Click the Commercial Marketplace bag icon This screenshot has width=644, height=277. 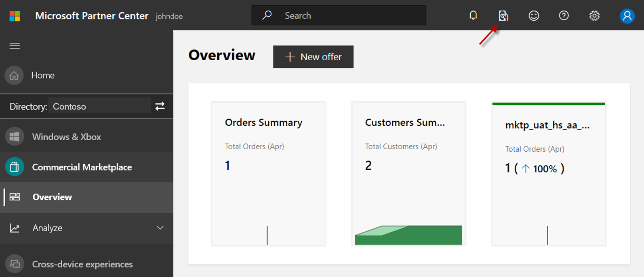pyautogui.click(x=15, y=167)
